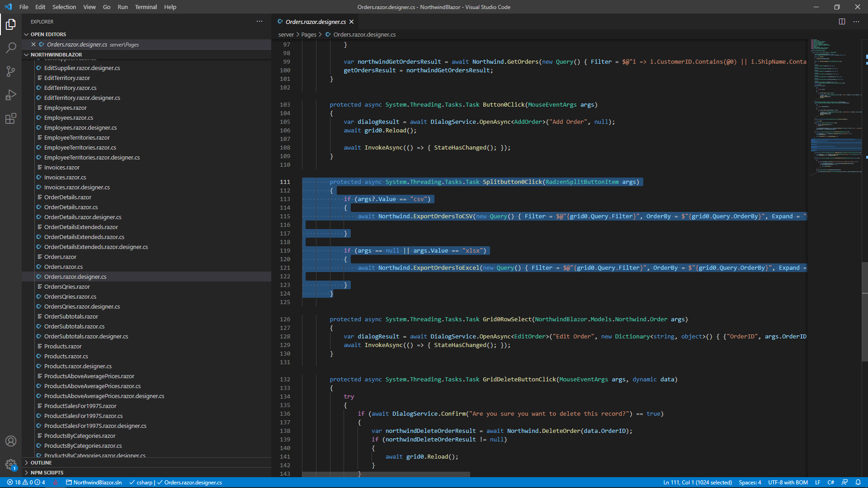Open Orders.razor.cs in file tree
The width and height of the screenshot is (868, 488).
pyautogui.click(x=63, y=267)
